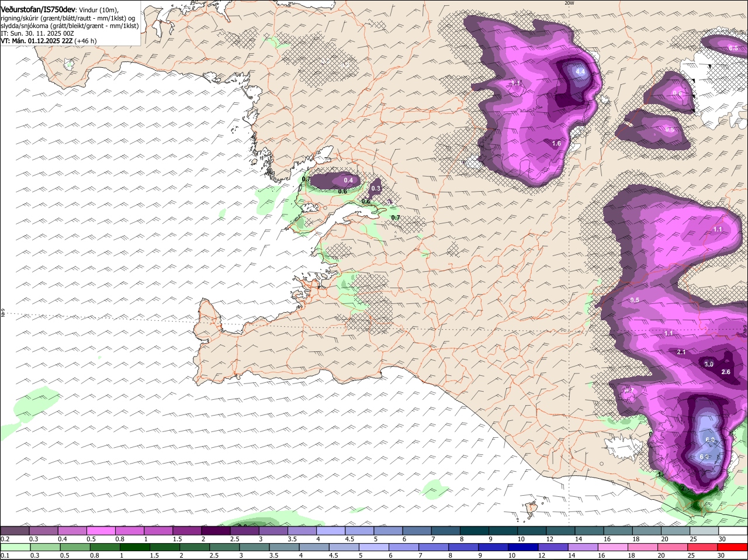Click the 'VT: Mán. 01.12.2025 22Z' valid time

(36, 41)
